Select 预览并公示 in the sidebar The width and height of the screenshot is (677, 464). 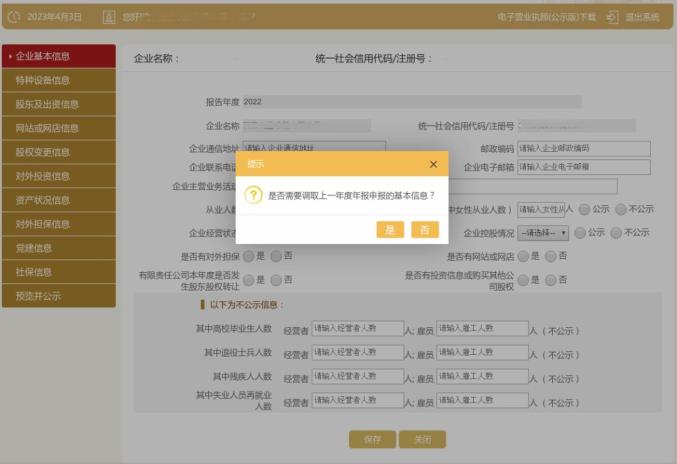(x=58, y=296)
